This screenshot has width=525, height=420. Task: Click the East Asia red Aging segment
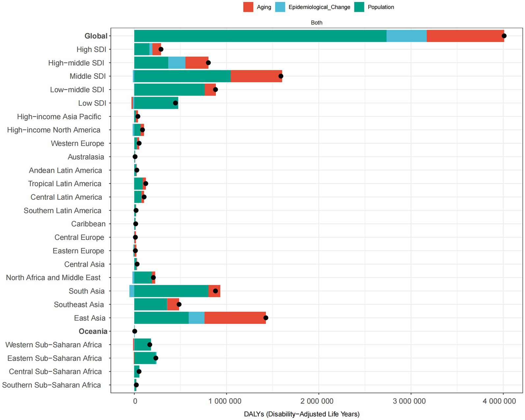click(x=235, y=318)
